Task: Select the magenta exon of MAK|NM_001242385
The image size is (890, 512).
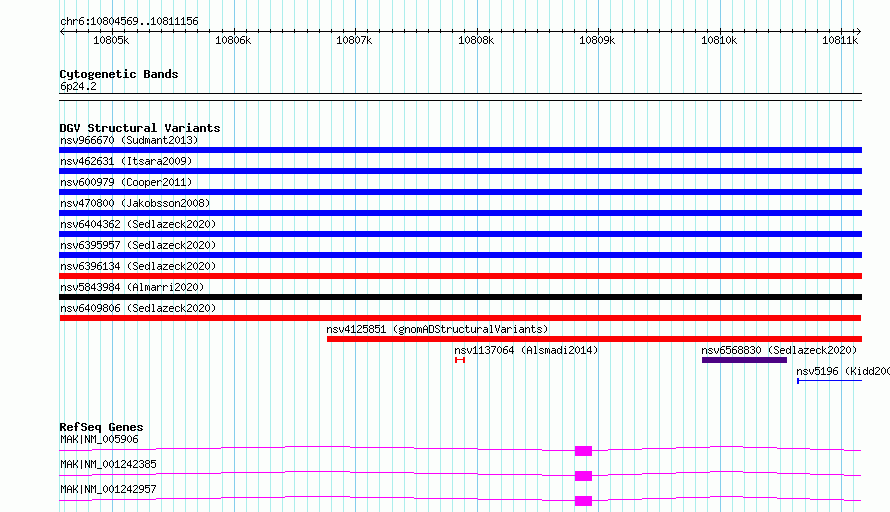Action: 583,476
